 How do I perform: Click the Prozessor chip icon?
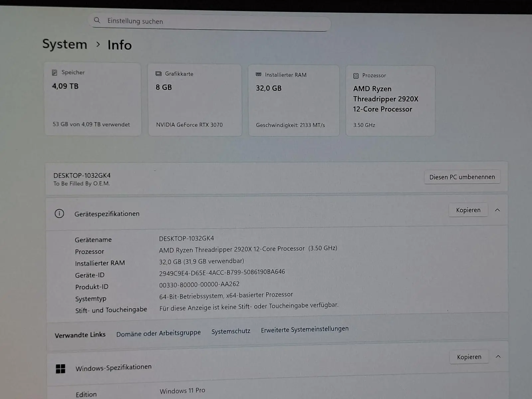(356, 76)
